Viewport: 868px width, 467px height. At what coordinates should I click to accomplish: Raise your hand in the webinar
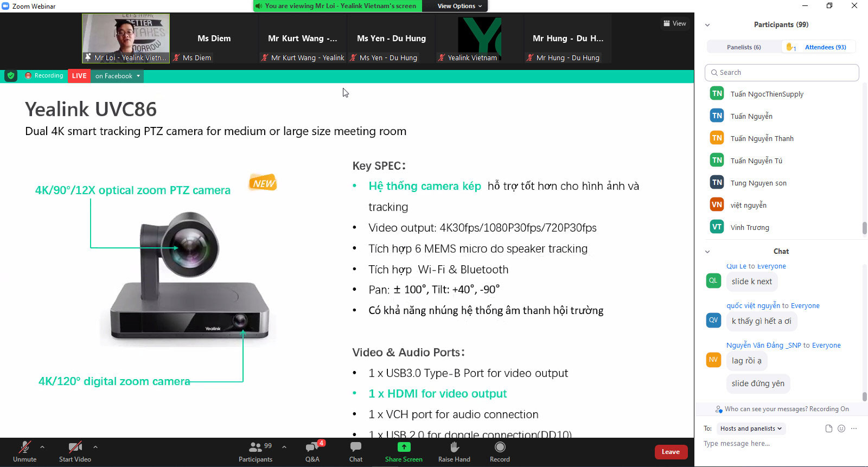[454, 451]
